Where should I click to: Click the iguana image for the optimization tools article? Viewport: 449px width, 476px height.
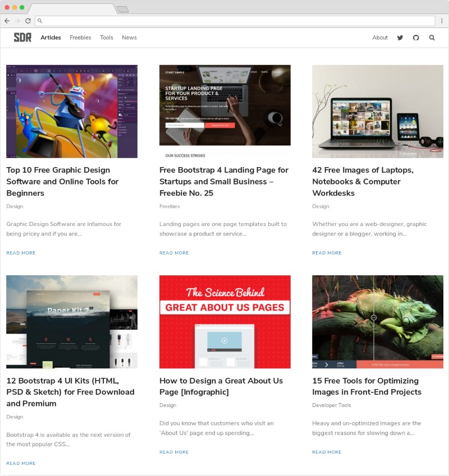click(377, 321)
